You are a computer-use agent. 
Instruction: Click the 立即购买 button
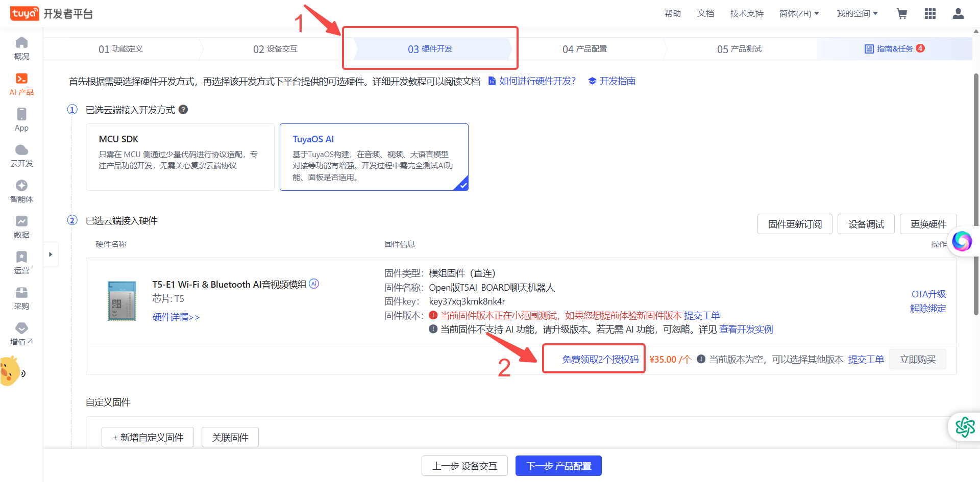click(918, 359)
